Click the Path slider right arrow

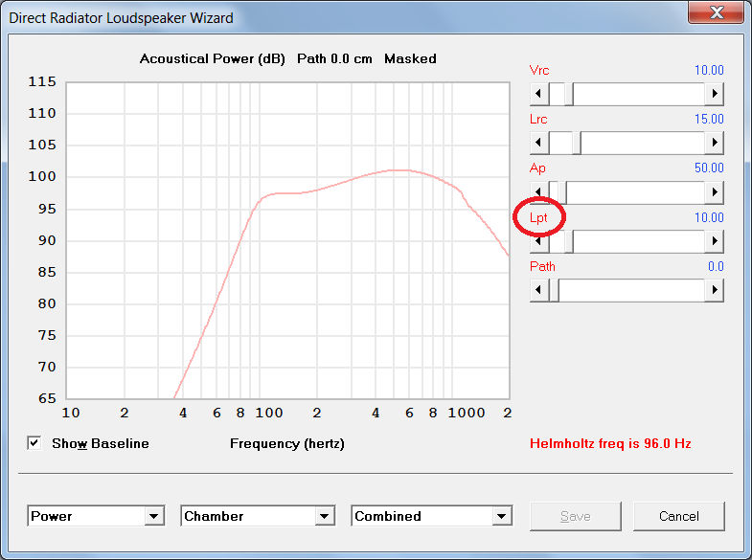pos(714,290)
